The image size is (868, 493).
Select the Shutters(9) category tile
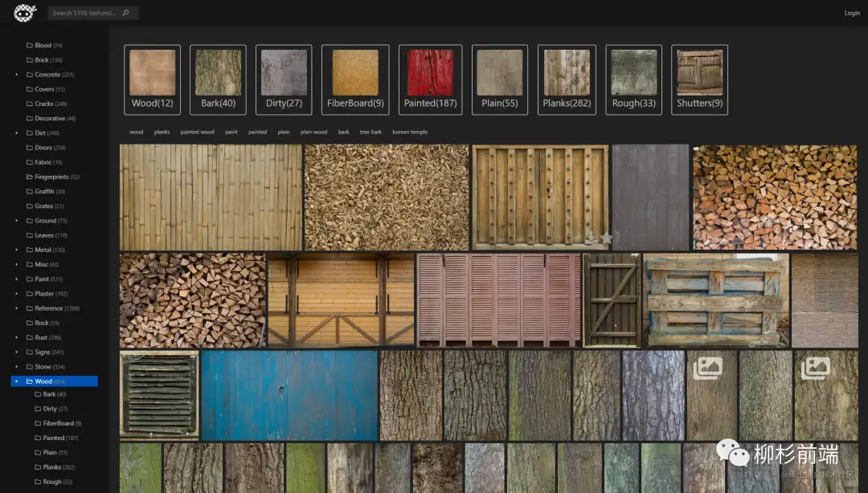coord(699,79)
